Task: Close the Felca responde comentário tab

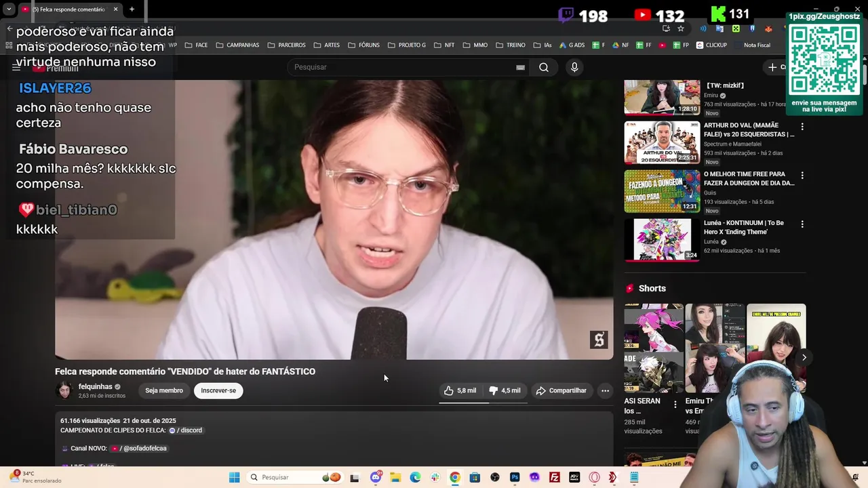Action: [x=115, y=9]
